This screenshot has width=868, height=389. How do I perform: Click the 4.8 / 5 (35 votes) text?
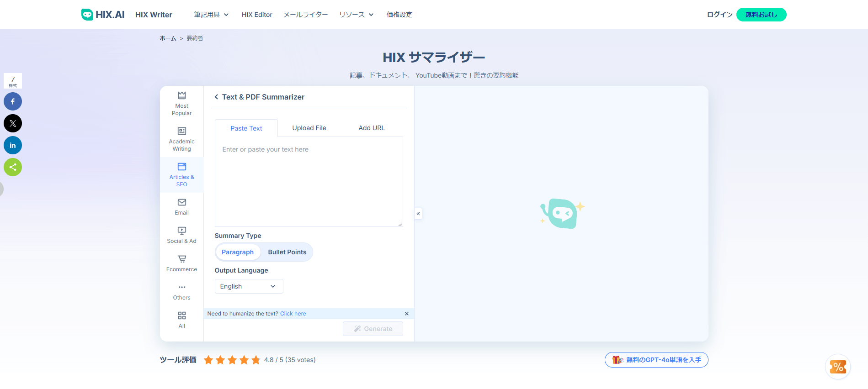pyautogui.click(x=290, y=360)
